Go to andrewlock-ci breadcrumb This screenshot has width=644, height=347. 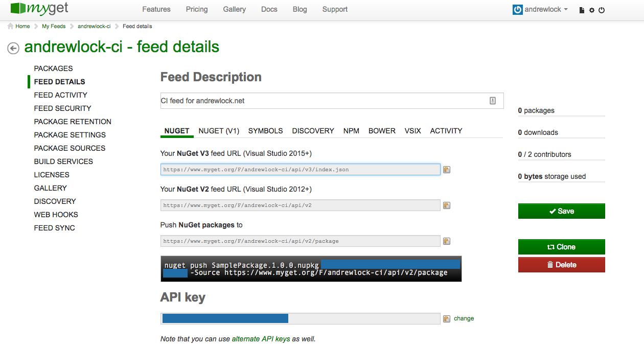pyautogui.click(x=94, y=26)
